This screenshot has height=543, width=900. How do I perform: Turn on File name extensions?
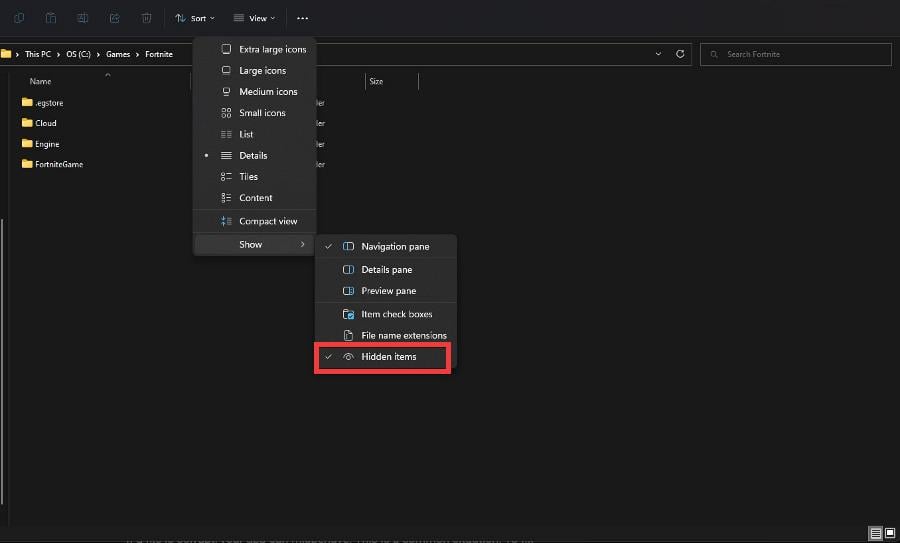pyautogui.click(x=403, y=336)
